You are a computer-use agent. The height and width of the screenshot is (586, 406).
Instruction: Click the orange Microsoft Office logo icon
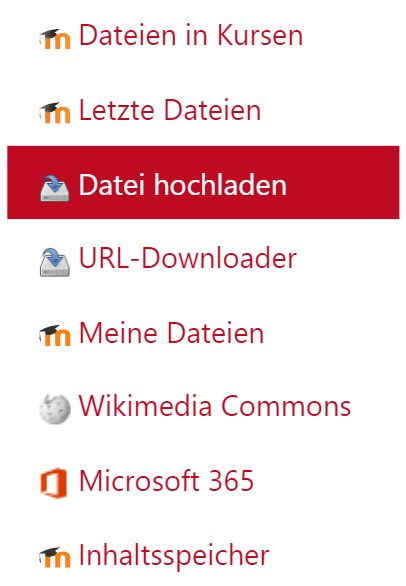coord(54,482)
